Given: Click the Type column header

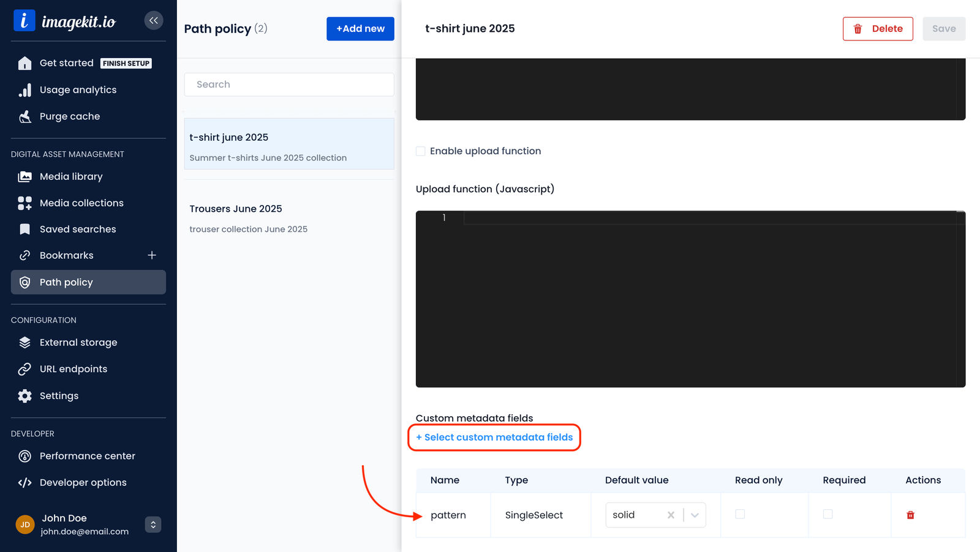Looking at the screenshot, I should (516, 480).
